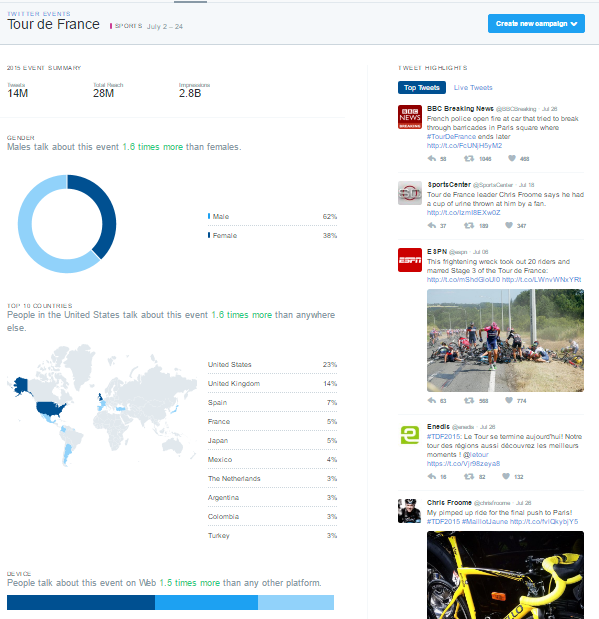
Task: Select the United Kingdom country row
Action: click(272, 383)
